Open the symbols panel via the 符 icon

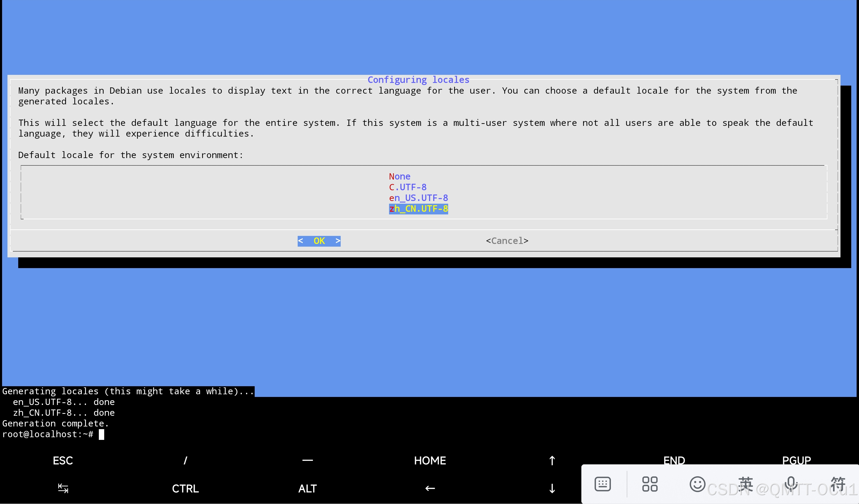(x=838, y=484)
